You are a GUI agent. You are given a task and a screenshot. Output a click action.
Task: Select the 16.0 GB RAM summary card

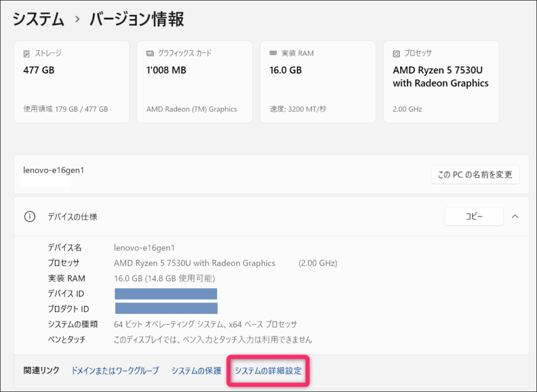[x=318, y=82]
